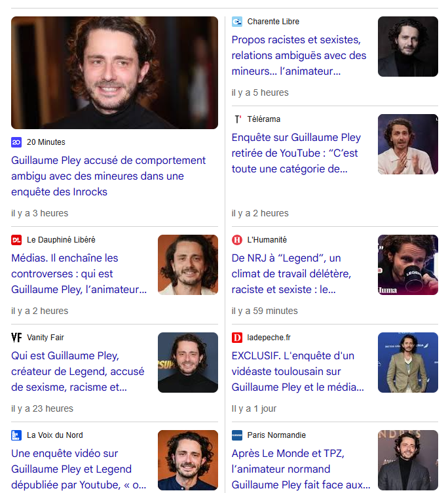The width and height of the screenshot is (448, 493).
Task: Open the 'EXCLUSIF. L'enquête d'un vidéaste toulousain' headline
Action: (297, 372)
